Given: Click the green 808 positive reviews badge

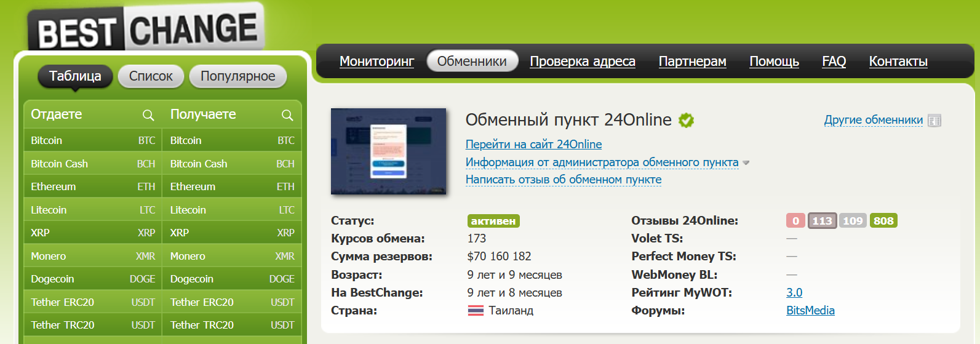Looking at the screenshot, I should (883, 221).
